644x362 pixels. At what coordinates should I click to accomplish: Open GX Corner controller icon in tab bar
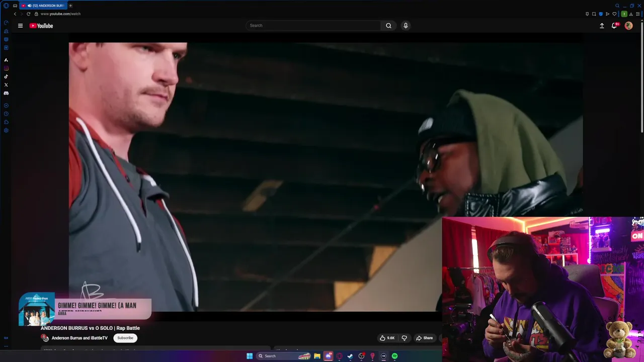tap(15, 6)
